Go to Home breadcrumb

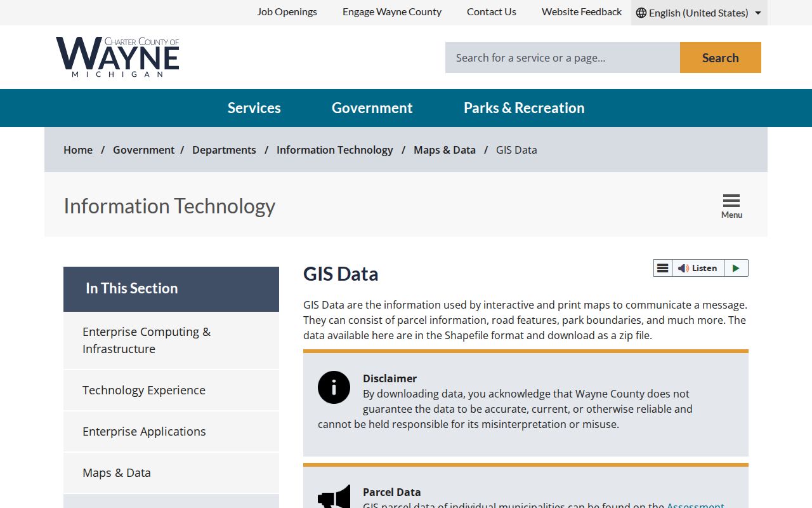click(x=78, y=150)
